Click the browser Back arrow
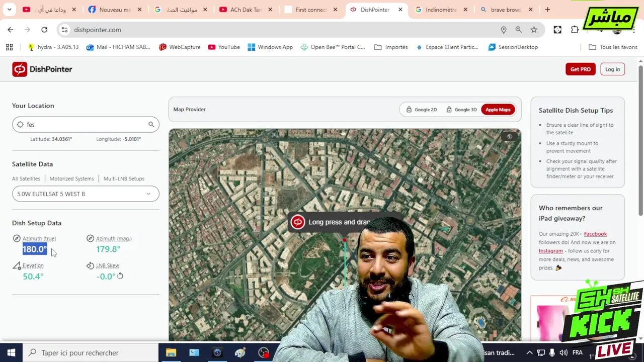 tap(11, 30)
